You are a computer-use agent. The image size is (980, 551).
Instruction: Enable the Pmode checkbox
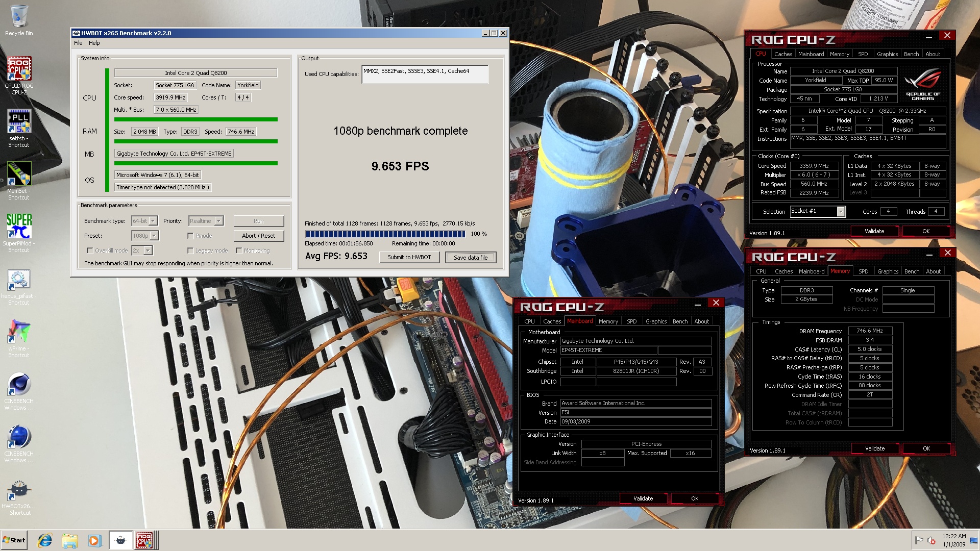pos(190,236)
